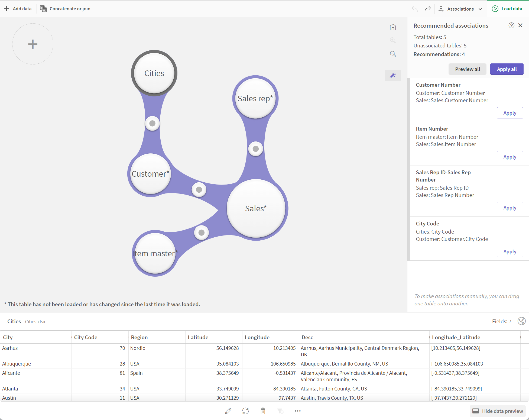Click the home view icon
529x420 pixels.
[x=393, y=27]
